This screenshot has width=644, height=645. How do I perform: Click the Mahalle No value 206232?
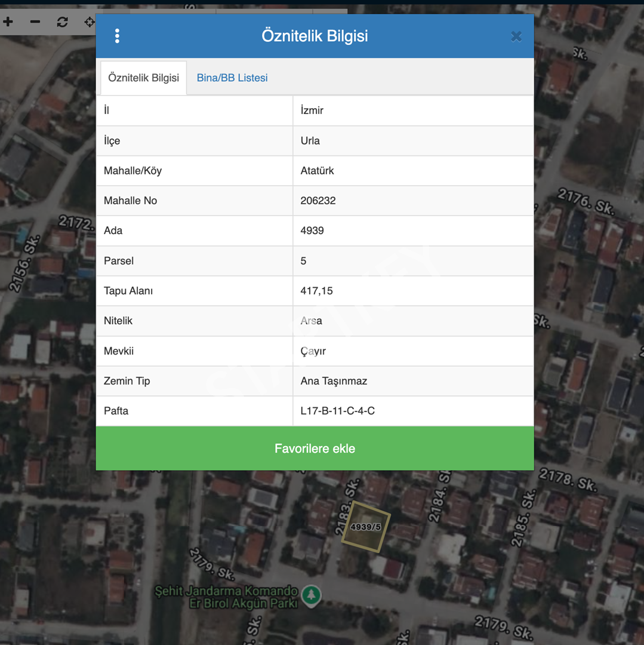[x=318, y=201]
